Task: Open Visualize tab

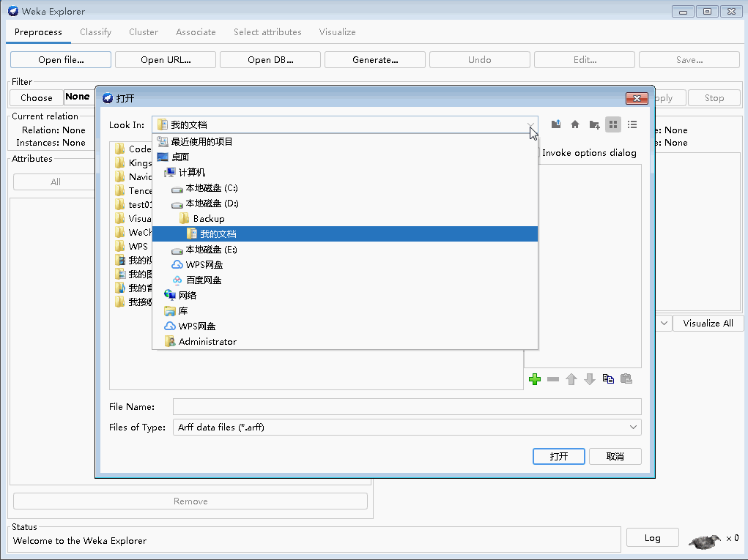Action: click(x=337, y=32)
